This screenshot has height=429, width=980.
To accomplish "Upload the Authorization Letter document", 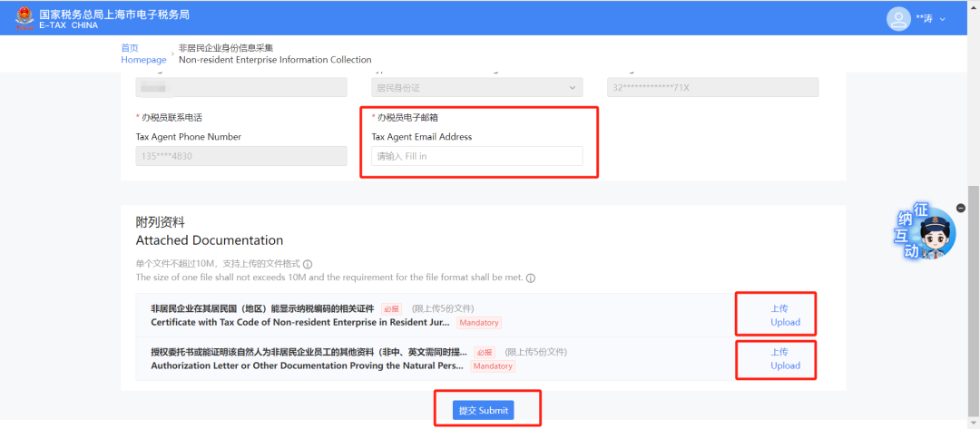I will pos(785,359).
